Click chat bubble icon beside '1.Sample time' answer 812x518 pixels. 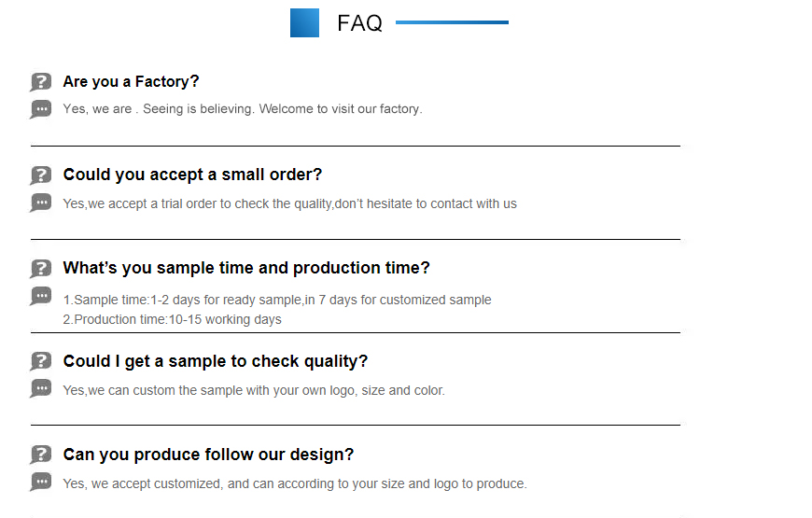coord(41,296)
